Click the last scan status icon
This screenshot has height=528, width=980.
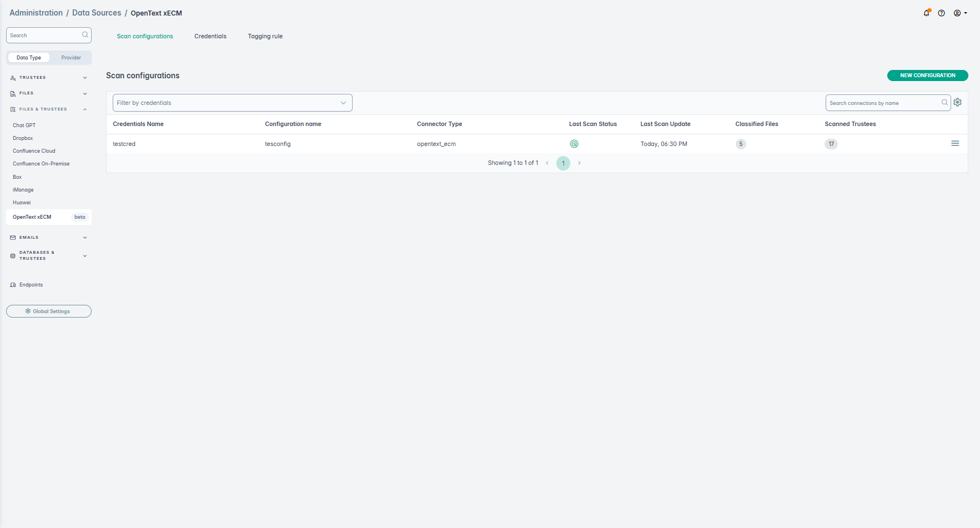tap(574, 144)
